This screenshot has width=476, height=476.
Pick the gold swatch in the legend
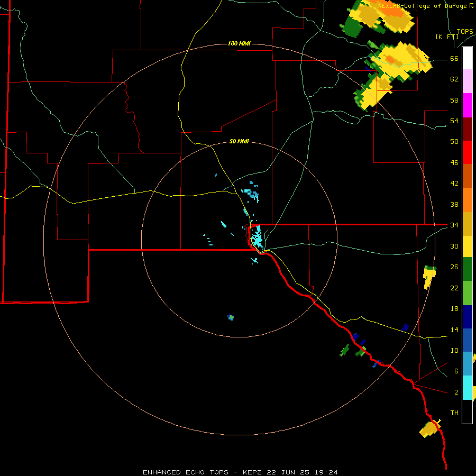click(467, 224)
